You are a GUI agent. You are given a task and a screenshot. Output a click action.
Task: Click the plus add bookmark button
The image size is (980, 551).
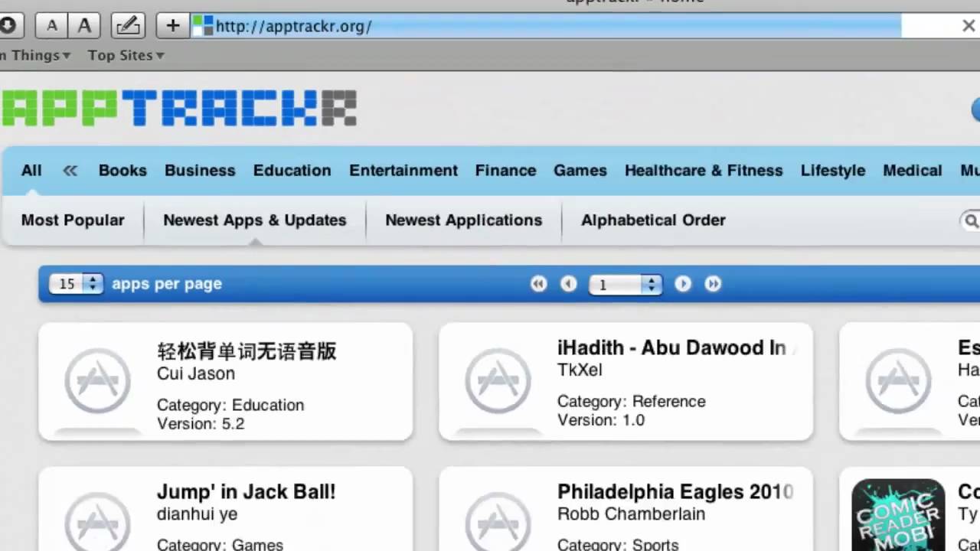point(173,26)
